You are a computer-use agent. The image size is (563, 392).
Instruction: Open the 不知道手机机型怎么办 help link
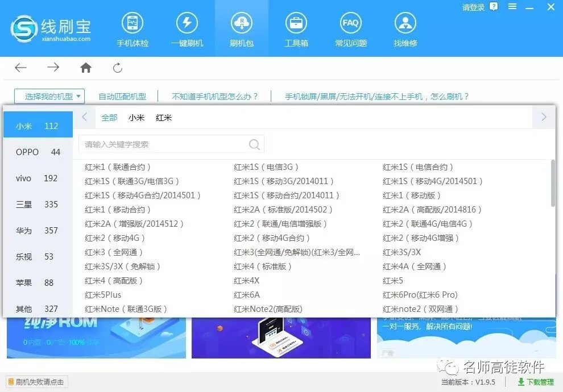(x=215, y=97)
